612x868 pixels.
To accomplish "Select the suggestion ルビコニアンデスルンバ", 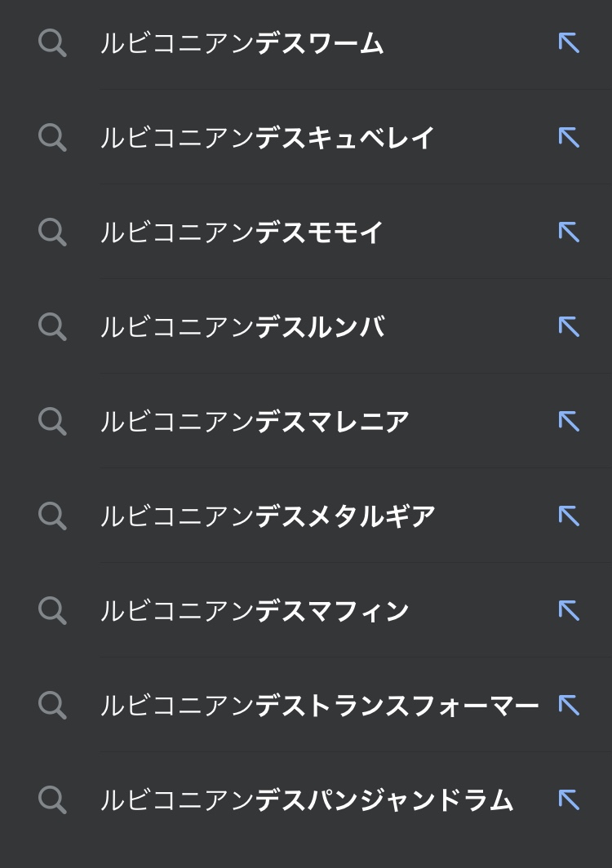I will [242, 327].
